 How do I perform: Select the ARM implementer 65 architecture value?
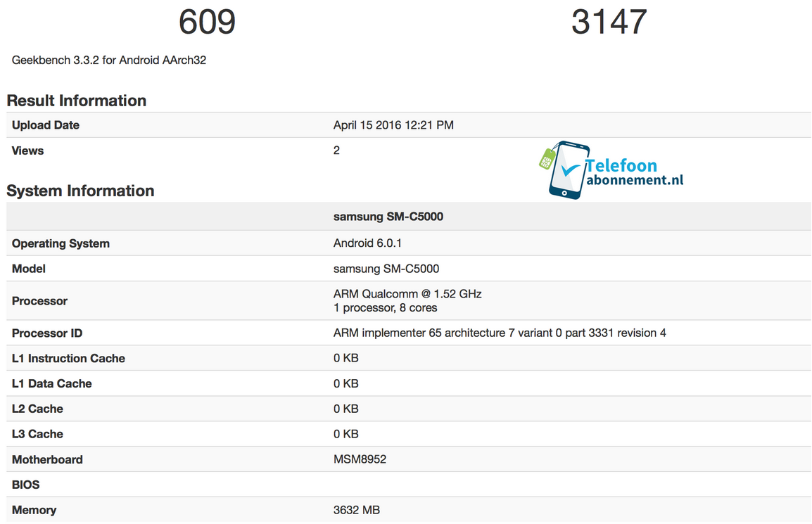[x=500, y=333]
